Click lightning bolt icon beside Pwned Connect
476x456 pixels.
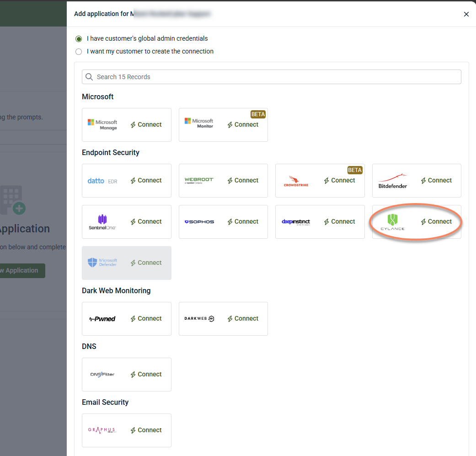[133, 319]
